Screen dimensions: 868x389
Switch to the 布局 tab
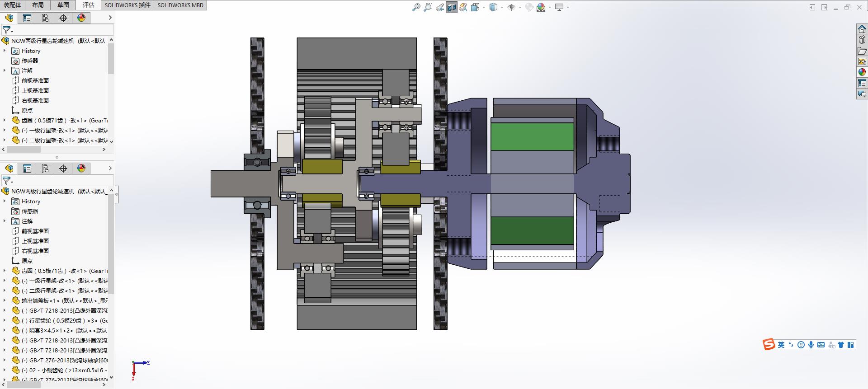(38, 5)
